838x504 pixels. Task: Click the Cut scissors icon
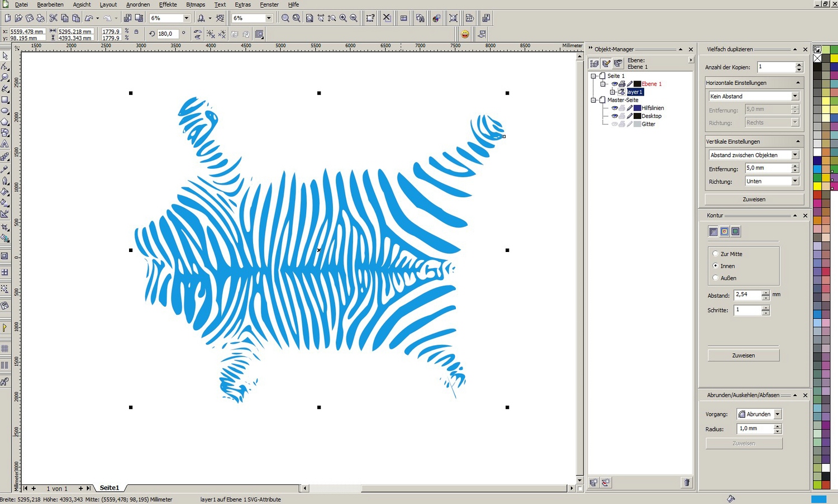(53, 18)
